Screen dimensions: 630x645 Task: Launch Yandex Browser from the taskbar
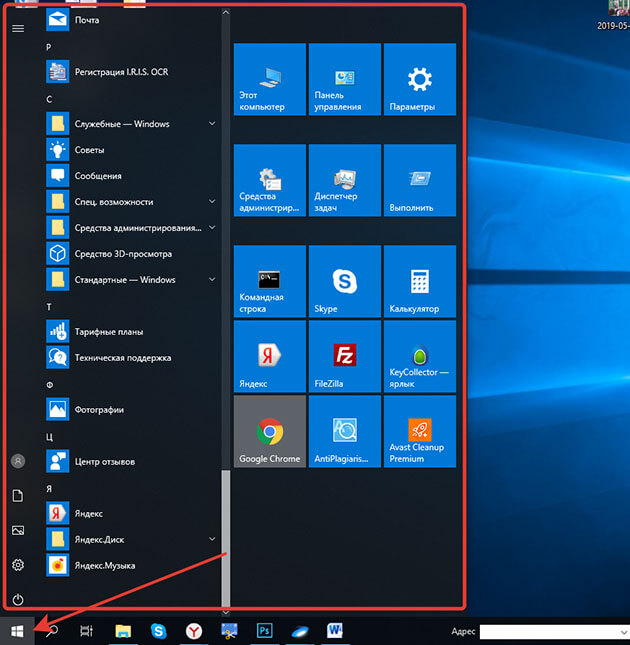(x=194, y=631)
